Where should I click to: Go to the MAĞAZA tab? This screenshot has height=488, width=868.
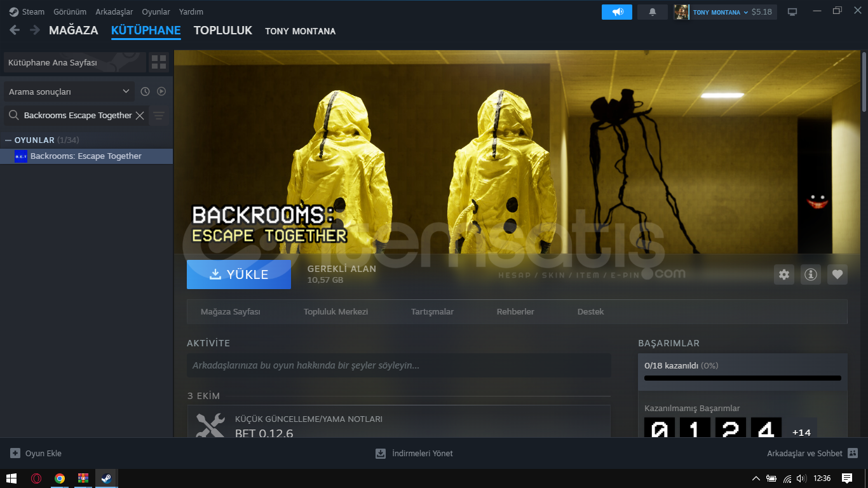[x=74, y=30]
